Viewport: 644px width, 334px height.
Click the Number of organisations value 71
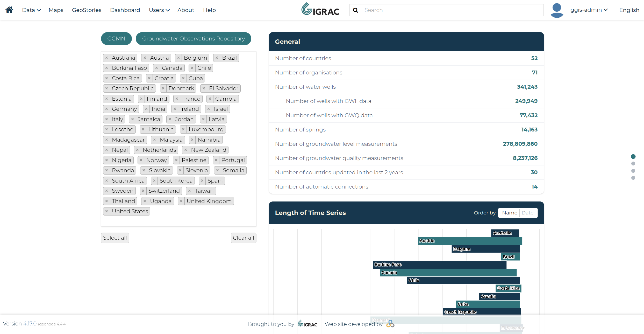535,73
